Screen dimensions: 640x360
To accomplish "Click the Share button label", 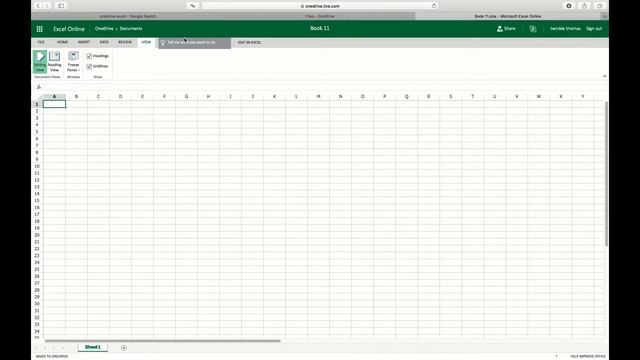I will (510, 29).
